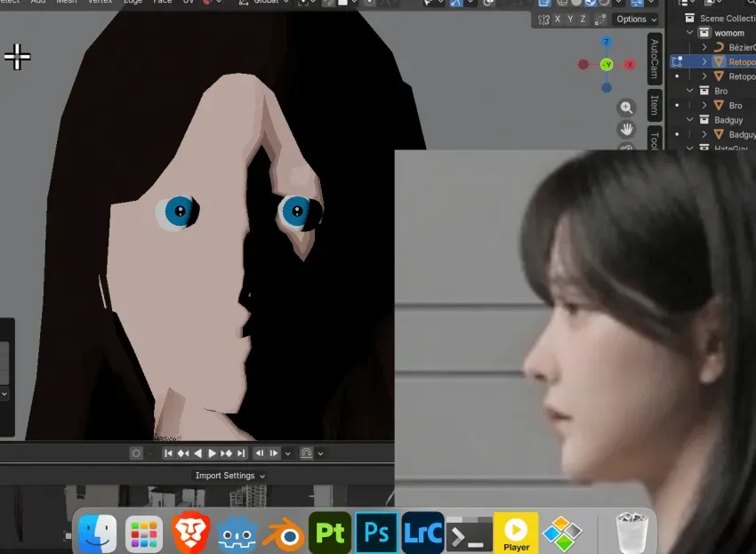
Task: Collapse the Bro collection
Action: coord(689,91)
